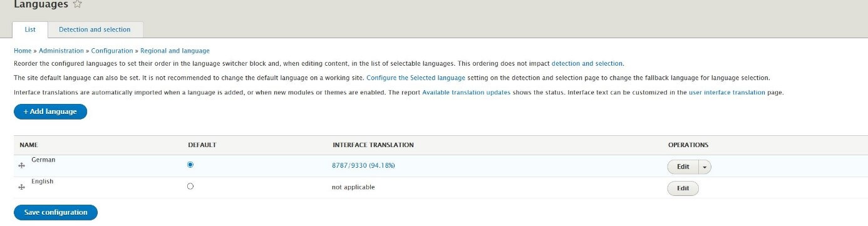
Task: View Available translation updates report
Action: (x=467, y=93)
